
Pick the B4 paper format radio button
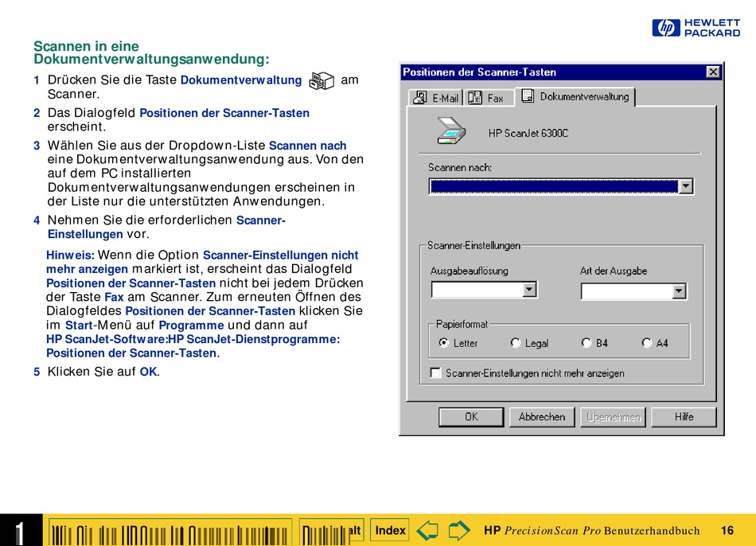(x=586, y=343)
